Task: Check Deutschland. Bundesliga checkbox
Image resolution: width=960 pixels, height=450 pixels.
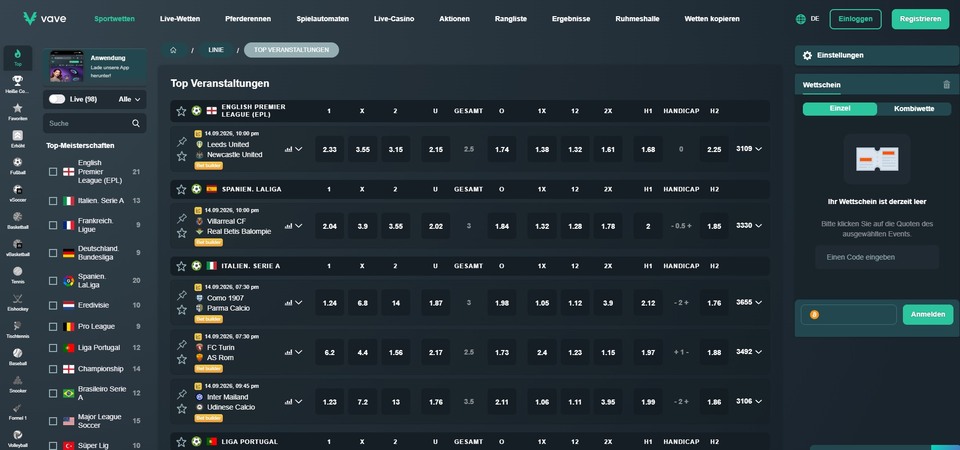Action: (53, 253)
